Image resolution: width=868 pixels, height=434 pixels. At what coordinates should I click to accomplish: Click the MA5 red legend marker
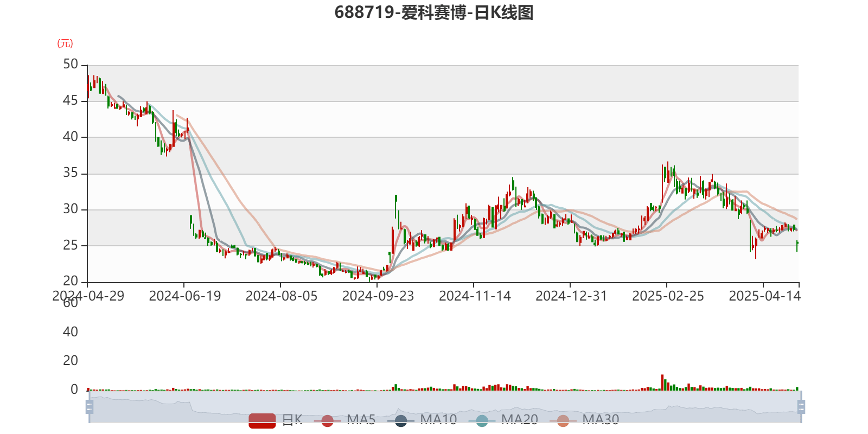[x=327, y=420]
